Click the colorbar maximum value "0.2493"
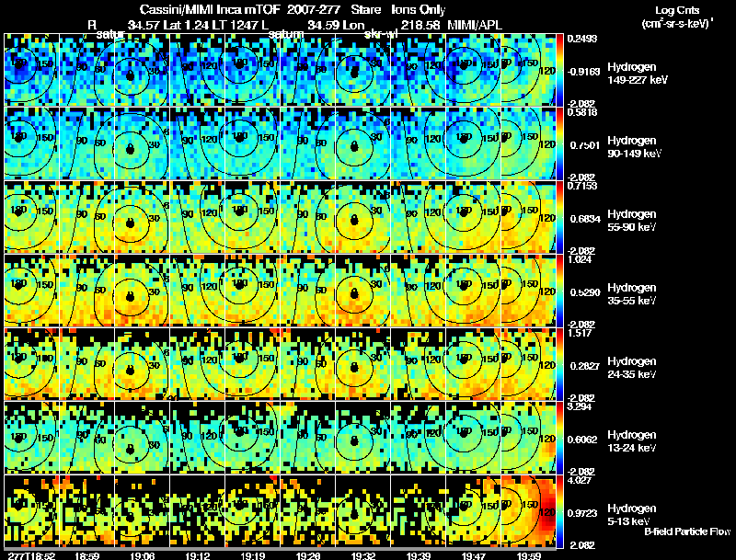The image size is (736, 560). pyautogui.click(x=582, y=39)
